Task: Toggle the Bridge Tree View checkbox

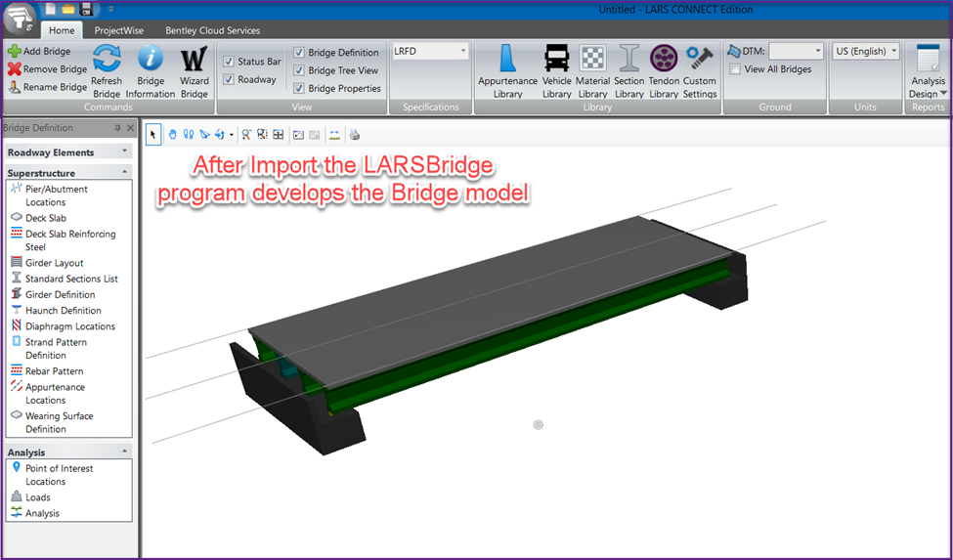Action: 299,70
